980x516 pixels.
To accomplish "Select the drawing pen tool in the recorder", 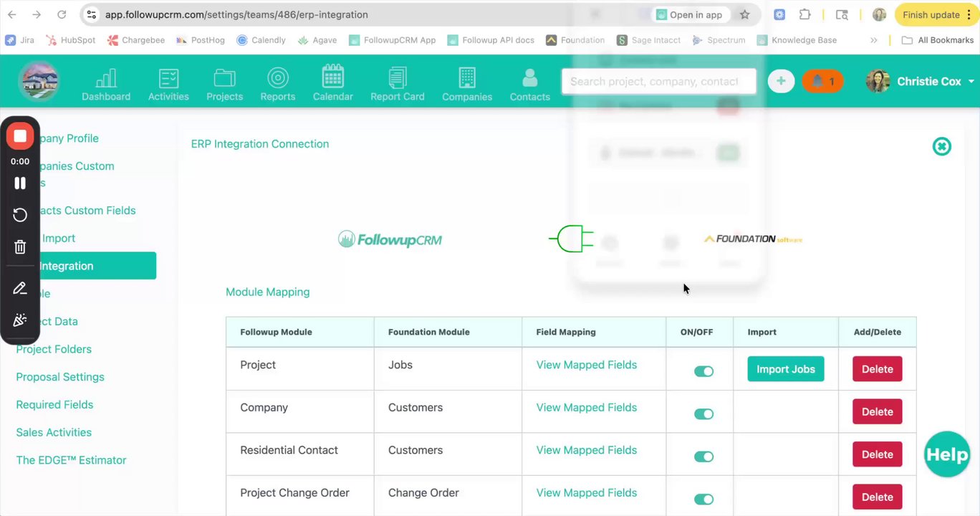I will point(20,288).
